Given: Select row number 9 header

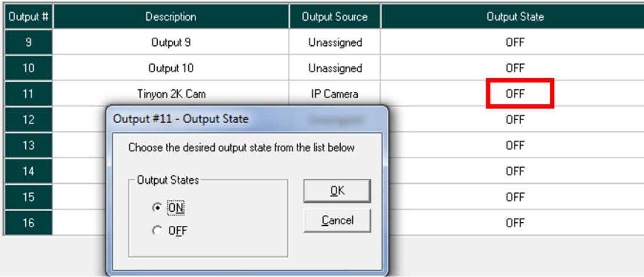Looking at the screenshot, I should (x=28, y=42).
